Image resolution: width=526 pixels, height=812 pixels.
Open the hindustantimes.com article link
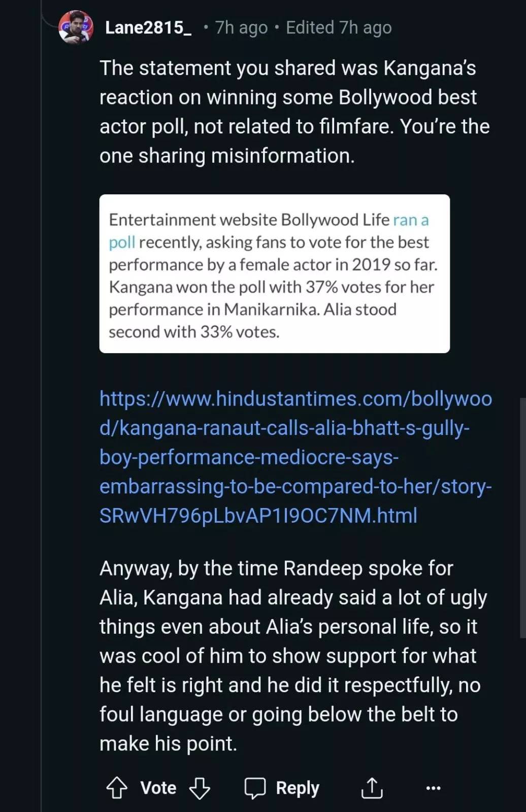point(295,457)
